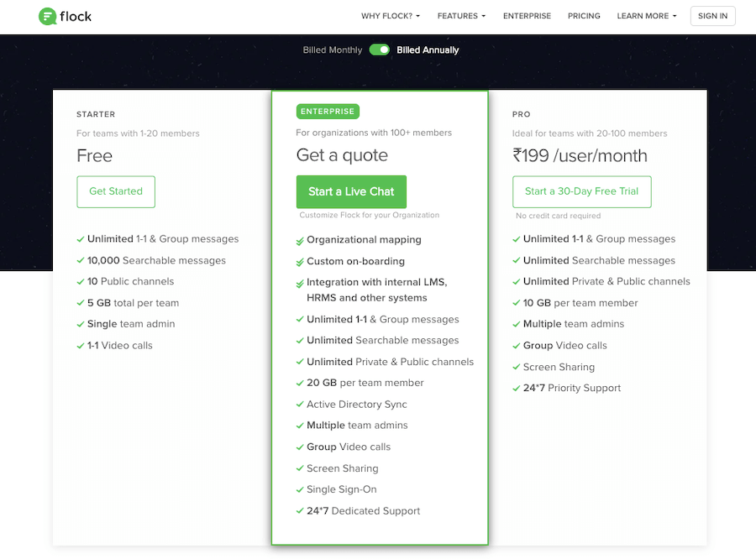Click the 'Get a quote' heading

coord(342,155)
